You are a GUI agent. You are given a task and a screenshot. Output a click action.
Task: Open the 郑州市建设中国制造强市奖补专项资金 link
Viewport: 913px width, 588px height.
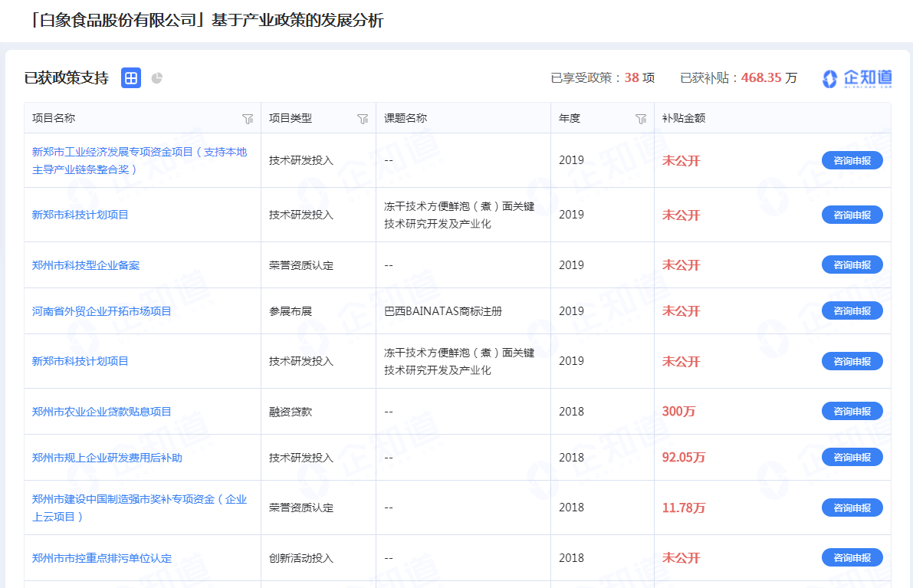tap(140, 508)
